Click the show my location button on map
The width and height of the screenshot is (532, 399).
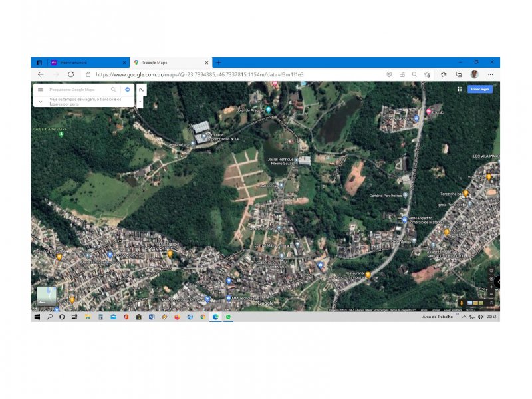[491, 279]
